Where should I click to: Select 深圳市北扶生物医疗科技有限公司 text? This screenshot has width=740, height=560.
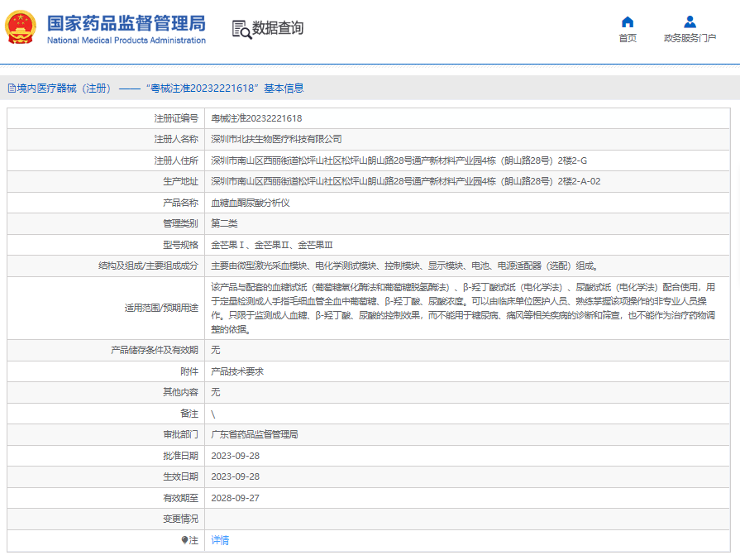[276, 139]
